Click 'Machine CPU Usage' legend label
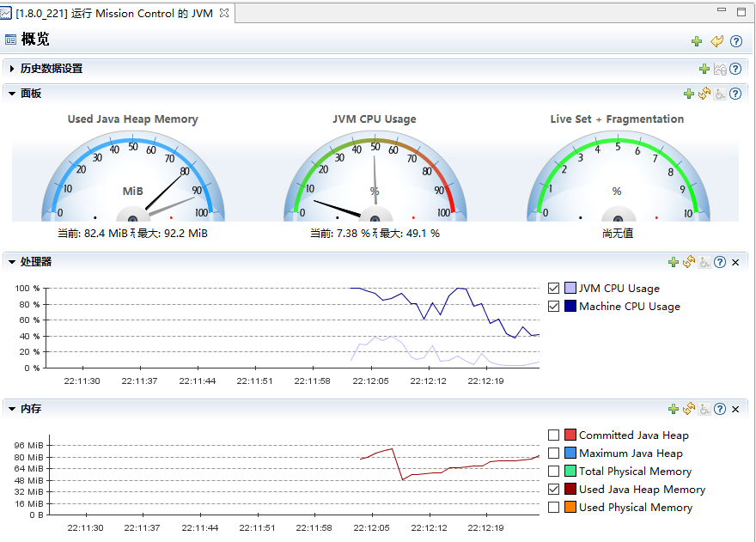756x542 pixels. coord(630,307)
